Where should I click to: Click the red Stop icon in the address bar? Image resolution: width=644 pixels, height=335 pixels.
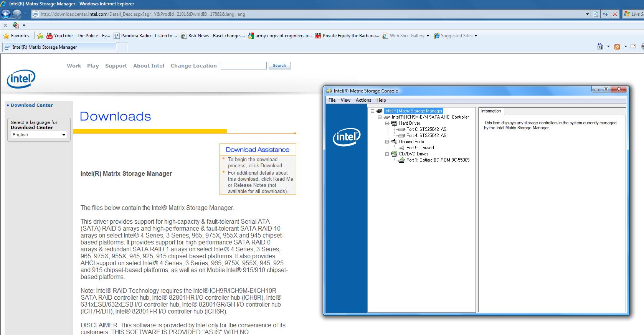(615, 14)
